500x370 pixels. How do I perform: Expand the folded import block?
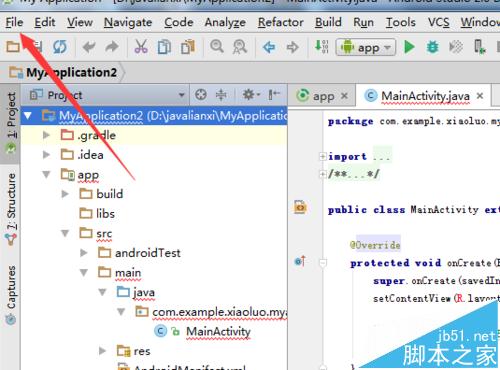[x=322, y=156]
